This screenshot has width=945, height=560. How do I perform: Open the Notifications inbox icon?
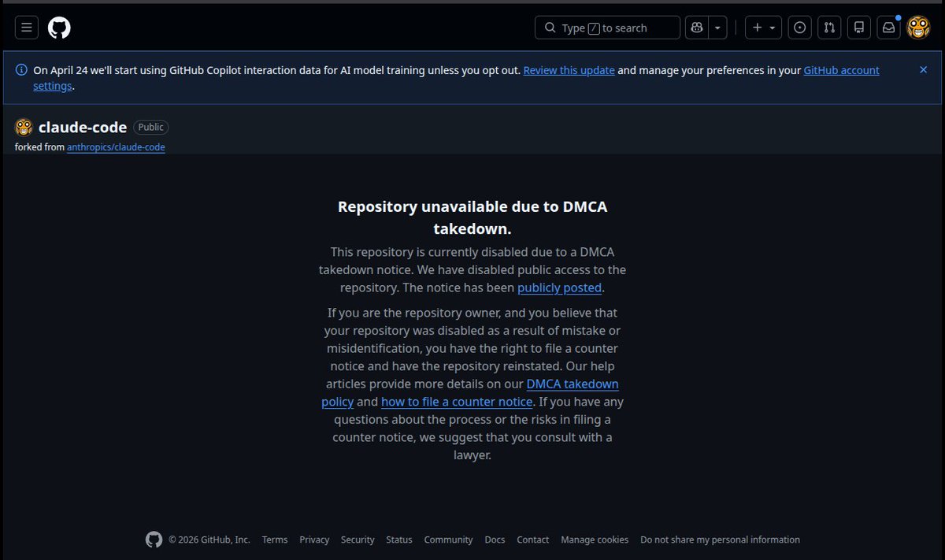tap(888, 28)
